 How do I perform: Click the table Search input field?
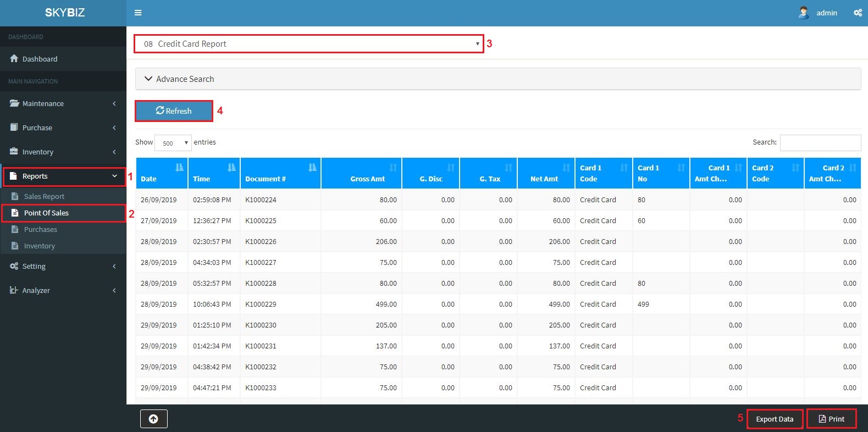pyautogui.click(x=820, y=143)
